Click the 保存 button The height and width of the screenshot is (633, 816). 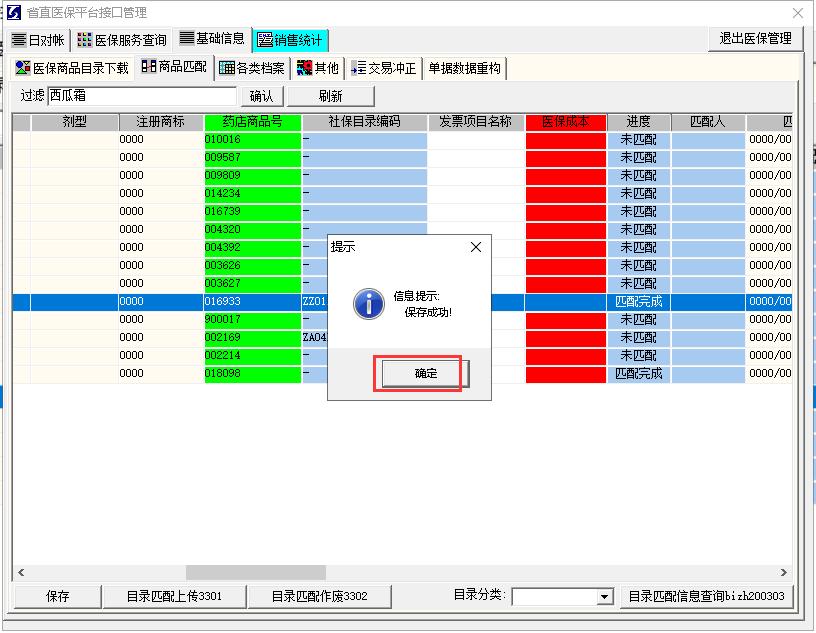(57, 597)
